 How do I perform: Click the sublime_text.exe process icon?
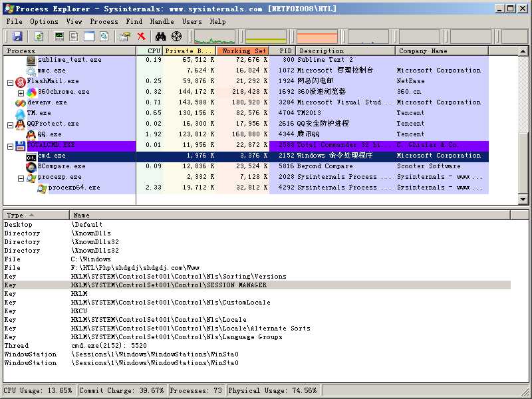pyautogui.click(x=31, y=60)
